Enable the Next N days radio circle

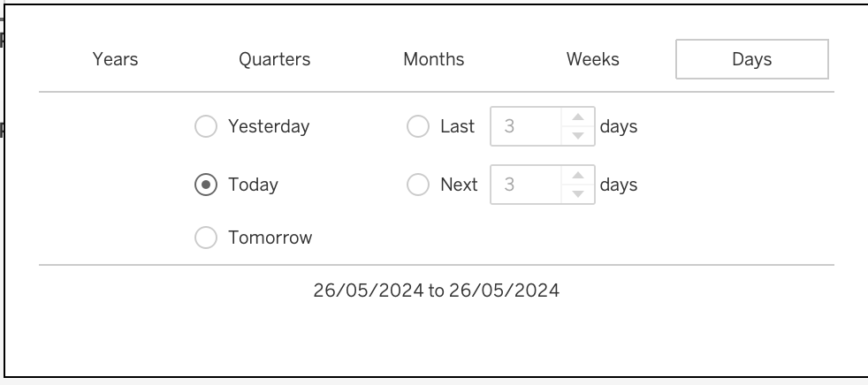point(418,185)
